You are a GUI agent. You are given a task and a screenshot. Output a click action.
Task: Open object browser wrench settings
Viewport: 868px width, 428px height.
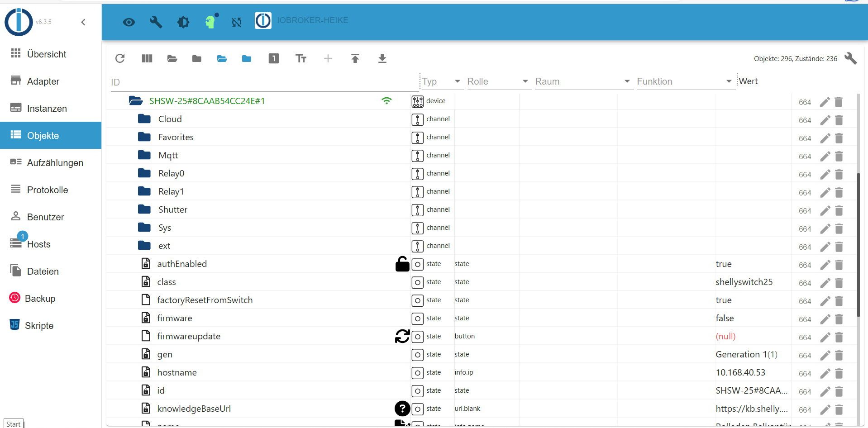pyautogui.click(x=851, y=58)
